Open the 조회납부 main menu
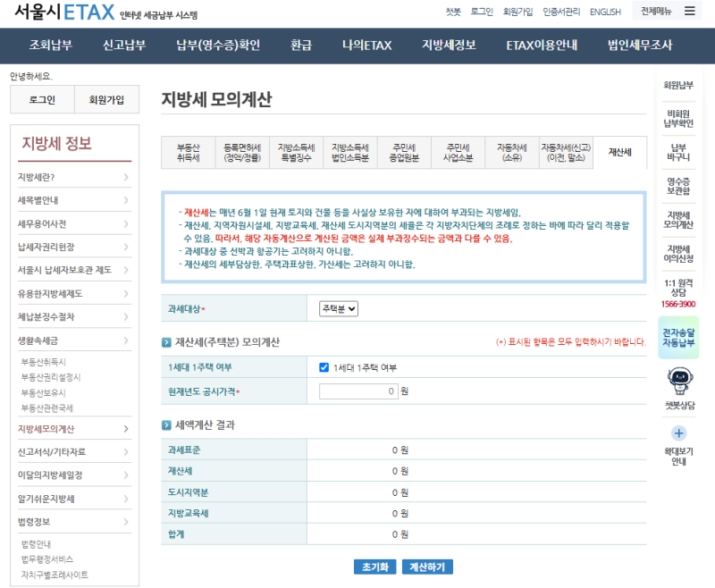Image resolution: width=715 pixels, height=588 pixels. [x=51, y=45]
